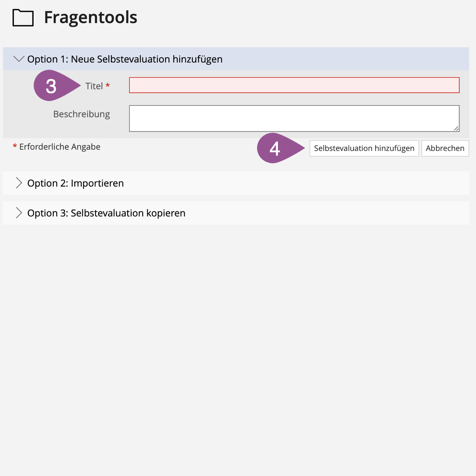Collapse Option 1 using its down chevron

[19, 59]
